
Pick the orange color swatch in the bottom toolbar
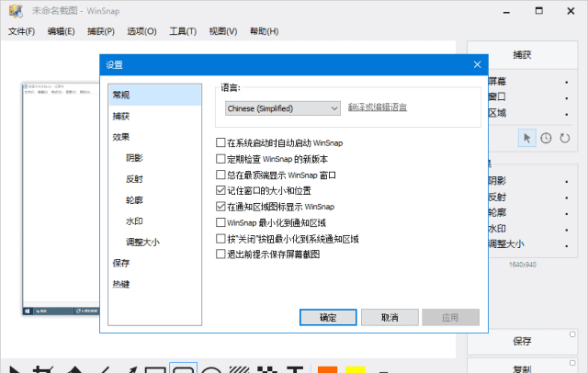point(327,369)
